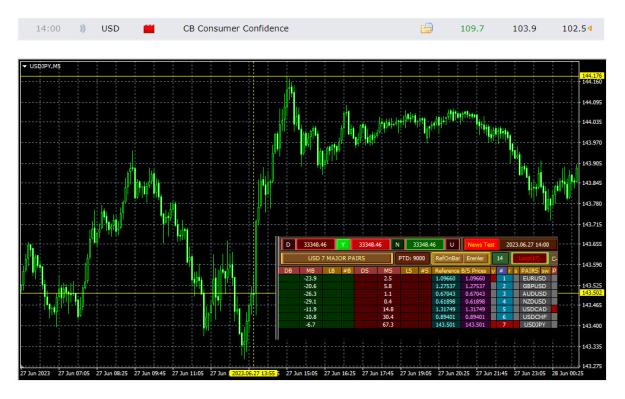Click the red number 7 cell for USDJPY
Viewport: 625px width, 399px height.
tap(504, 325)
